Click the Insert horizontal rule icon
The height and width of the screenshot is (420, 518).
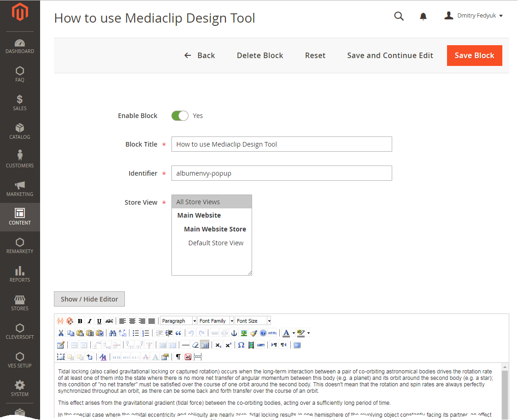coord(186,345)
